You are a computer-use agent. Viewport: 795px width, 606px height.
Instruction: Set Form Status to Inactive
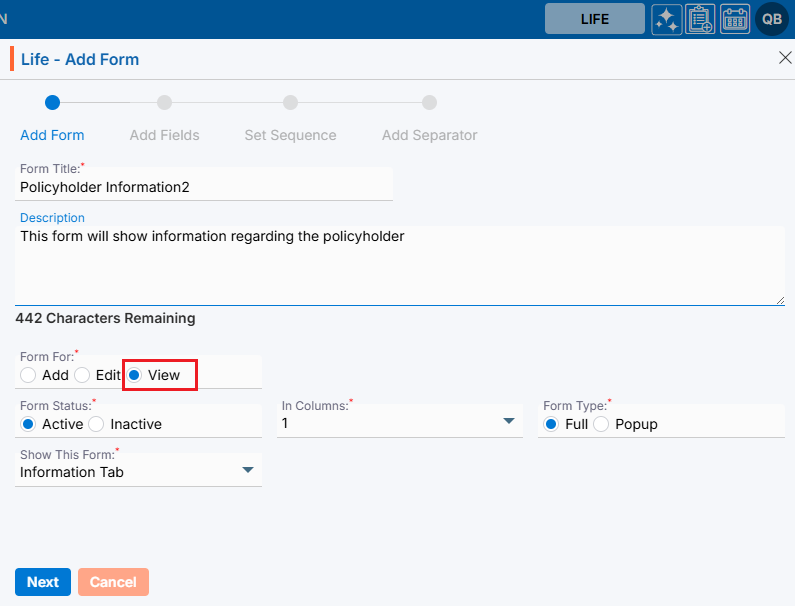(x=96, y=424)
